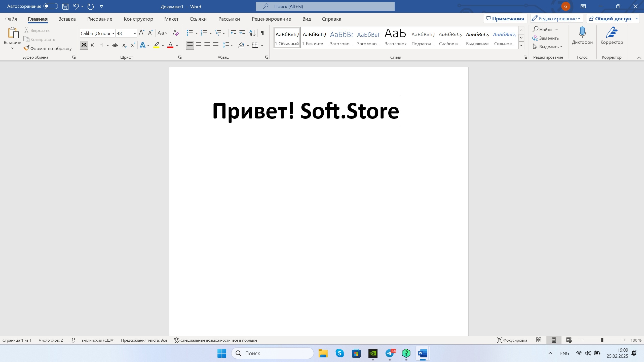
Task: Toggle Italic (К) formatting
Action: [x=92, y=45]
